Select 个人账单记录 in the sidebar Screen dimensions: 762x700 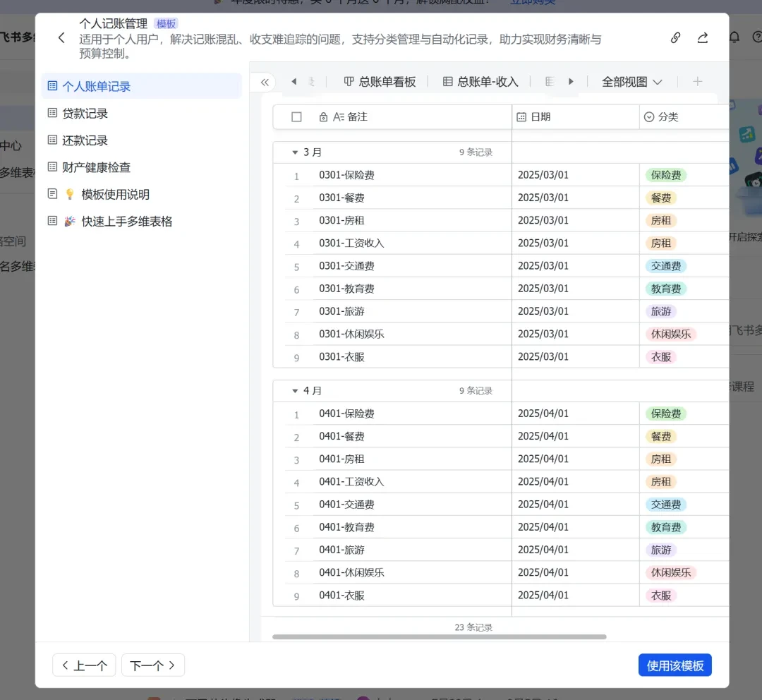click(141, 86)
